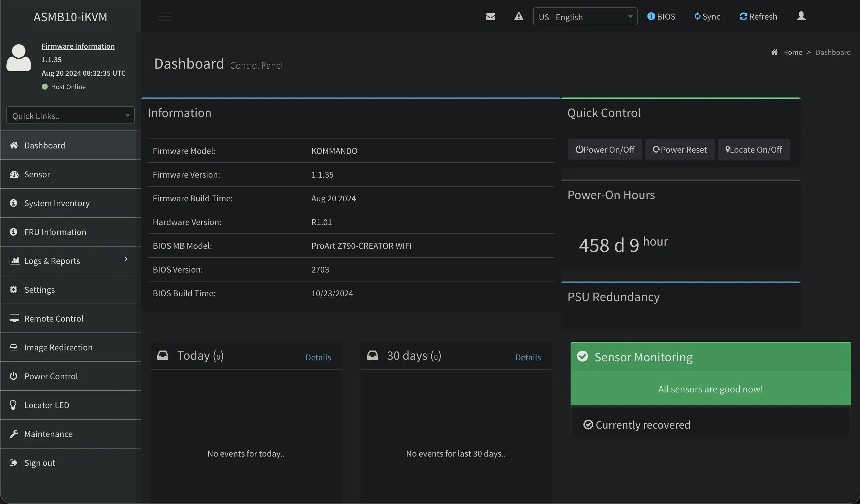Click the System Inventory info icon

point(13,203)
